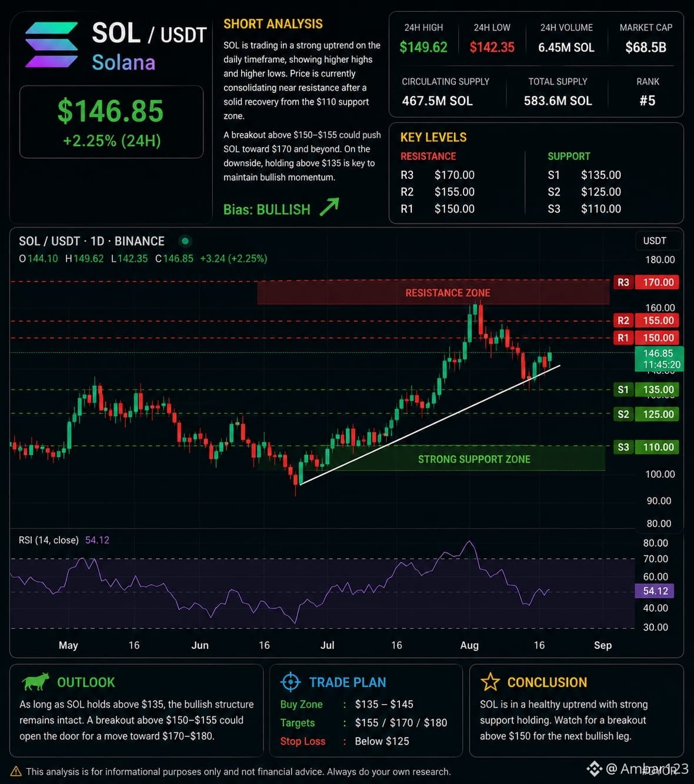694x784 pixels.
Task: Click the Buy Zone value $135 – $145
Action: tap(384, 704)
